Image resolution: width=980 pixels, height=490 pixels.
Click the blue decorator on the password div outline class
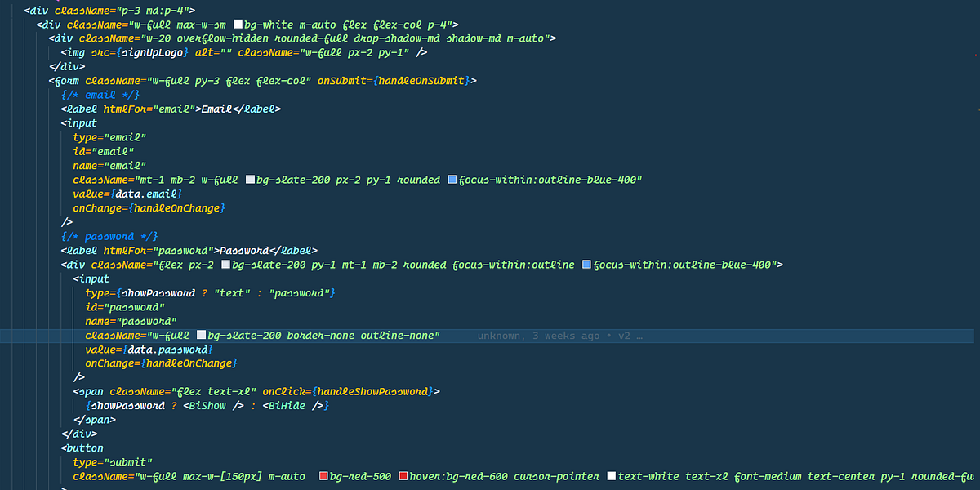(586, 264)
